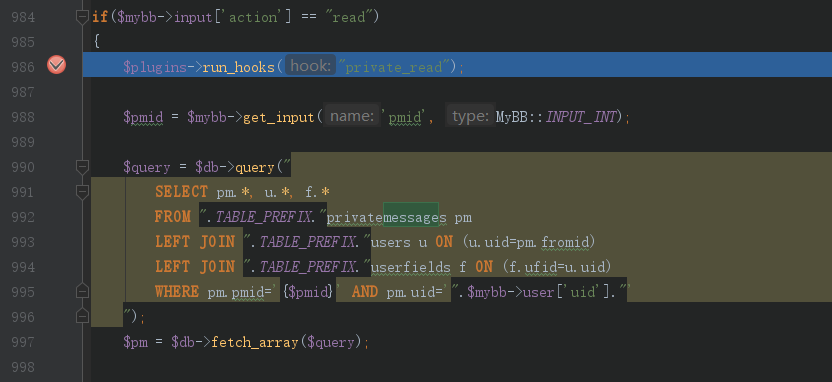Image resolution: width=832 pixels, height=382 pixels.
Task: Collapse the fold ending at line 996
Action: (82, 316)
